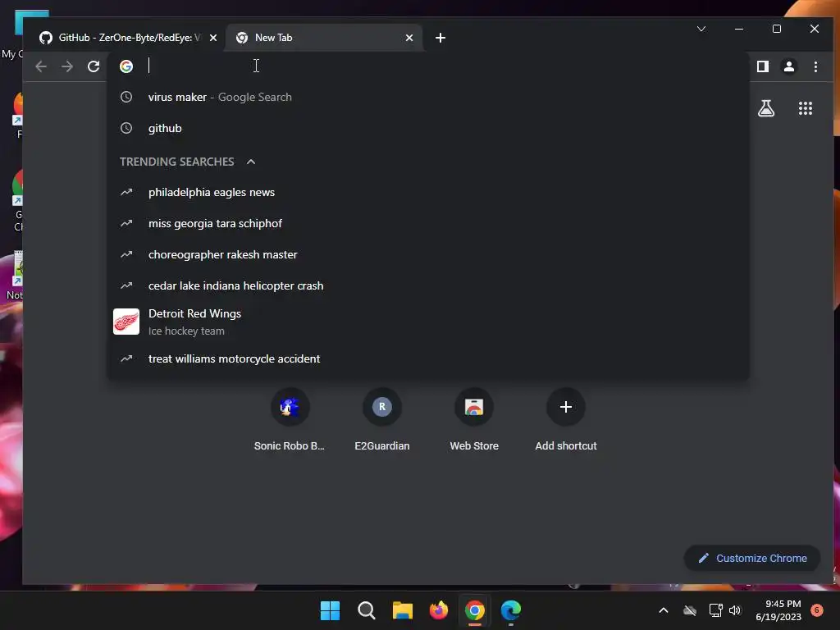Click the trending arrow beside 'philadelphia eagles news'

(126, 192)
